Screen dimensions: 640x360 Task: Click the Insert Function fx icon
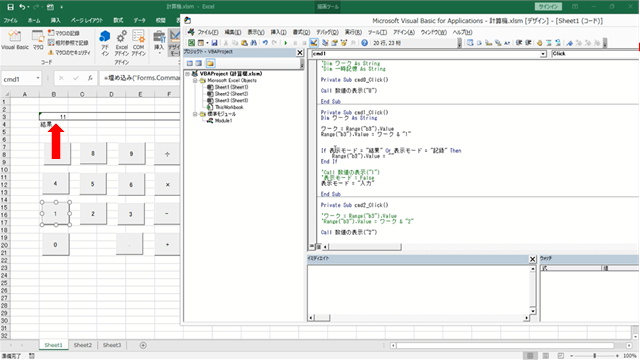tap(90, 78)
